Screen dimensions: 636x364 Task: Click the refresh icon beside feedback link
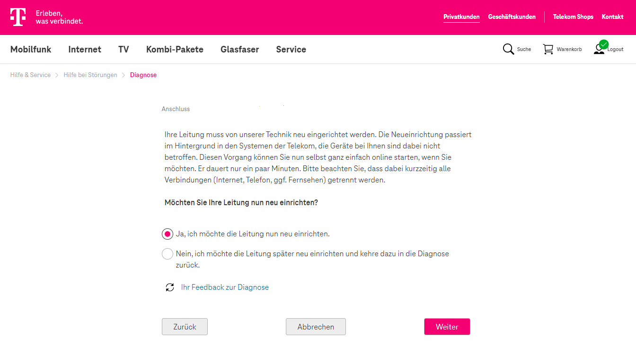(x=170, y=287)
